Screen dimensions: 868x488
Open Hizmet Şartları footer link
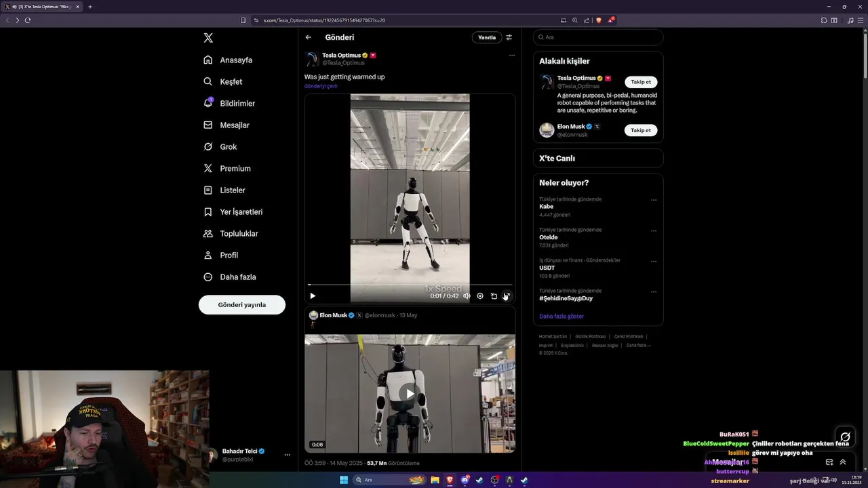click(553, 336)
